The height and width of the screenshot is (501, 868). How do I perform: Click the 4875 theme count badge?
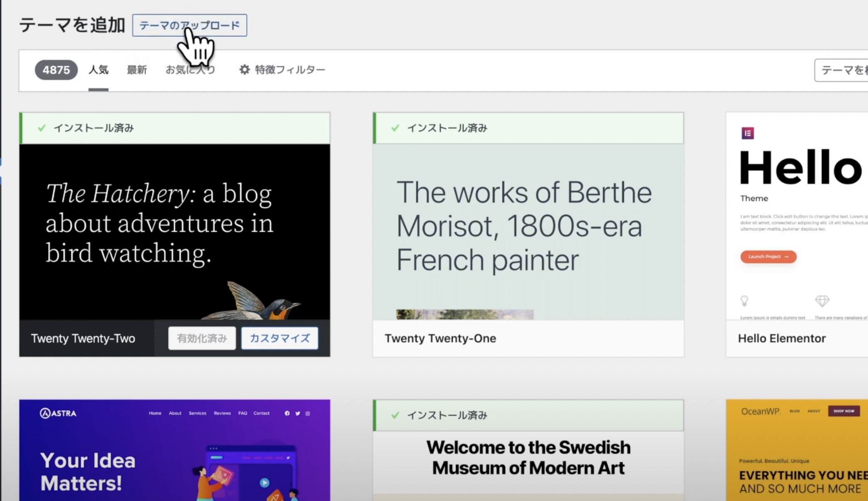coord(56,69)
